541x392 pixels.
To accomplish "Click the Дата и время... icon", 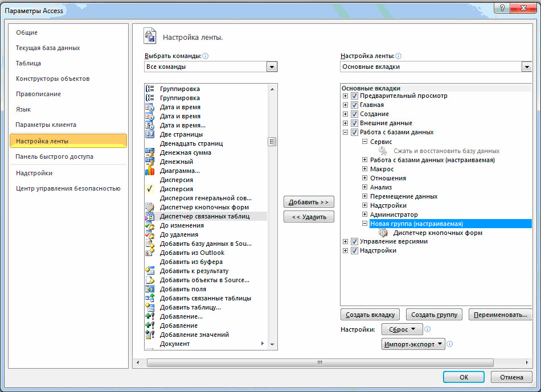I will click(x=150, y=125).
